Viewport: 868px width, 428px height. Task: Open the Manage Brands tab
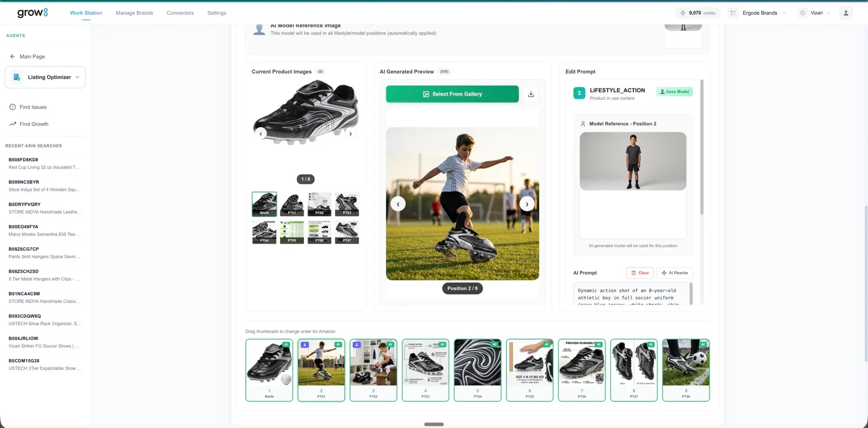tap(135, 13)
